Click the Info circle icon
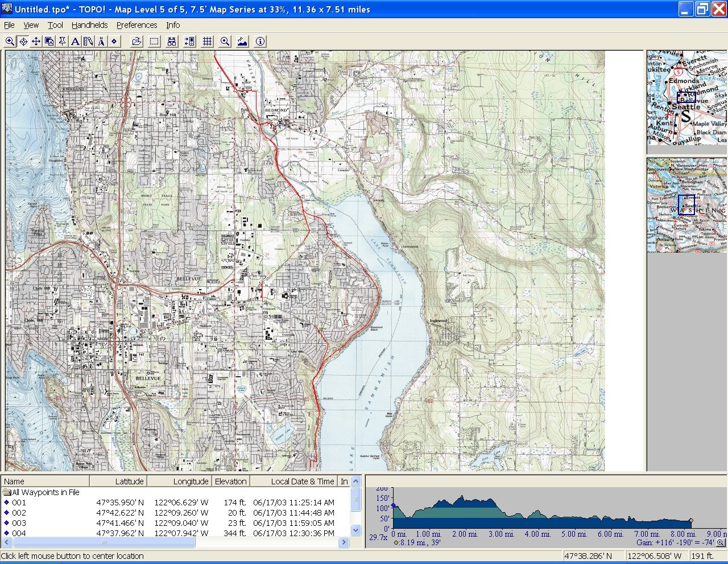This screenshot has width=728, height=564. 260,42
